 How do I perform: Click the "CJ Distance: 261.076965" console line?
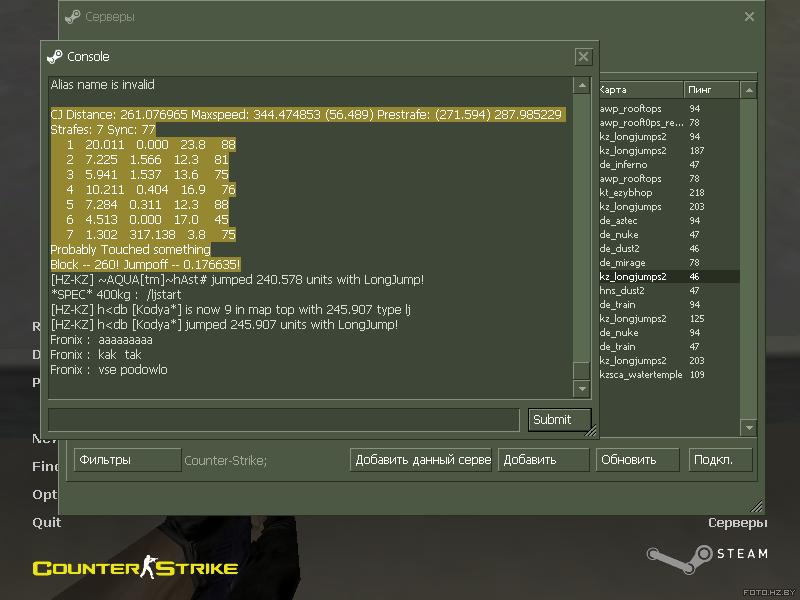coord(308,114)
